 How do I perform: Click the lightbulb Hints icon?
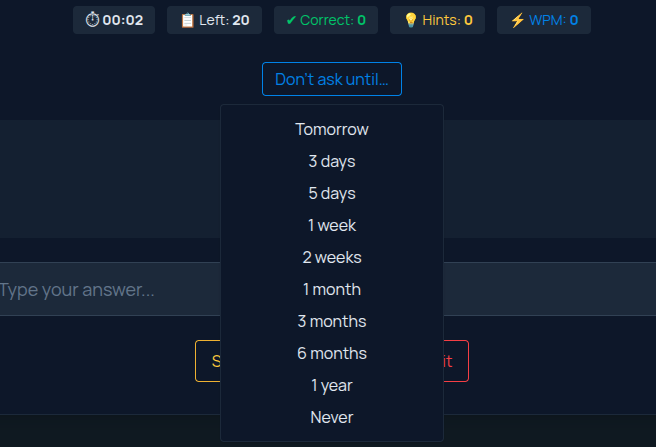[410, 20]
